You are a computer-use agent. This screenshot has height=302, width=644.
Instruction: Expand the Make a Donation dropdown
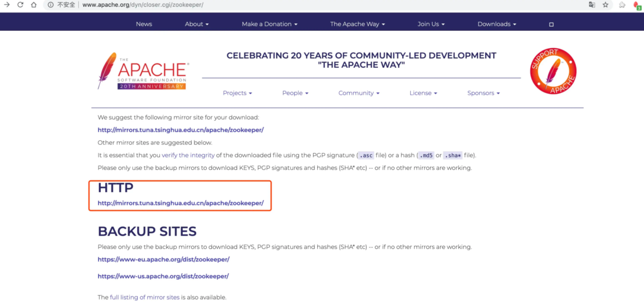[269, 24]
